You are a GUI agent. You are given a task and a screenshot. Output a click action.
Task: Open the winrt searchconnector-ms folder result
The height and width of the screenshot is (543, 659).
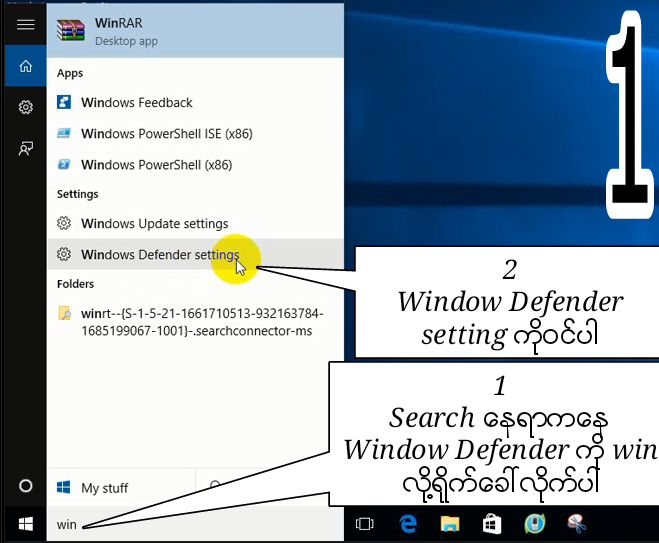point(195,322)
